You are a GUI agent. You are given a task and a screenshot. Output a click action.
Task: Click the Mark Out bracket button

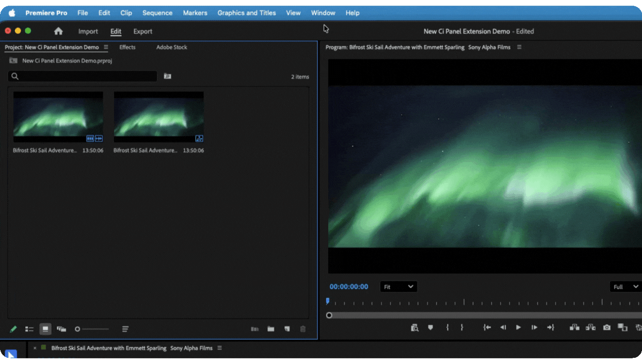pos(462,327)
